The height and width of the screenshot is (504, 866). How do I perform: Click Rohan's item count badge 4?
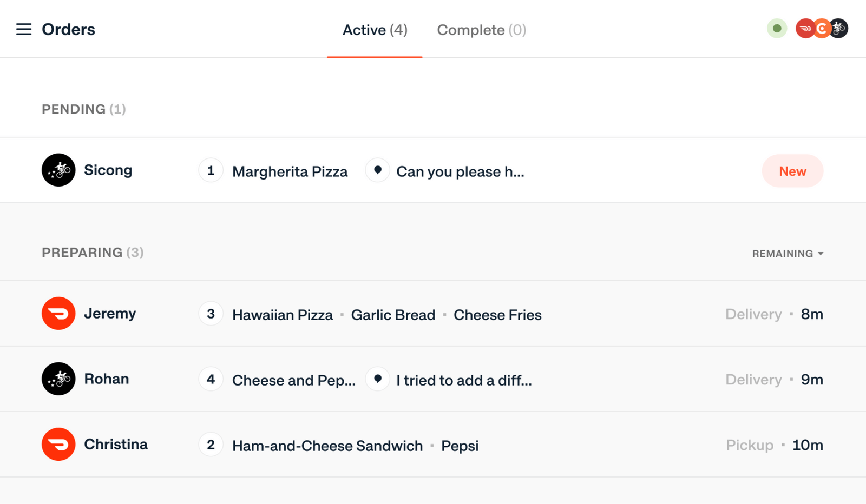click(211, 379)
